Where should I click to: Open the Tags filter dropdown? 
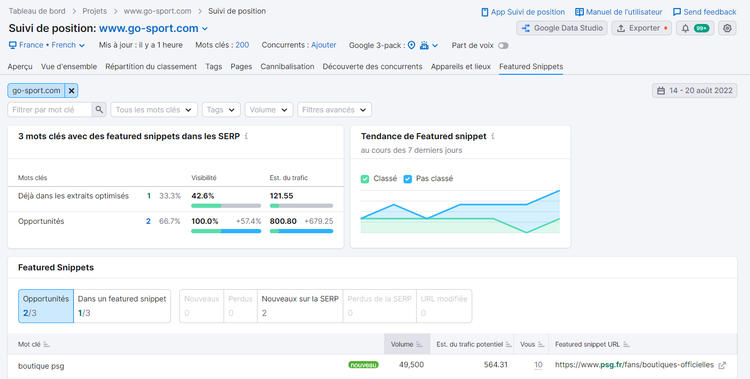(x=221, y=110)
